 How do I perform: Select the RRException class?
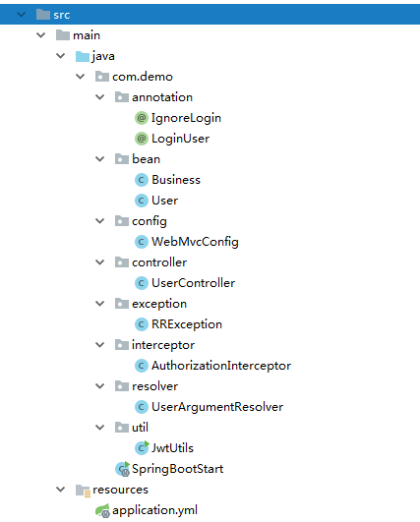[187, 324]
